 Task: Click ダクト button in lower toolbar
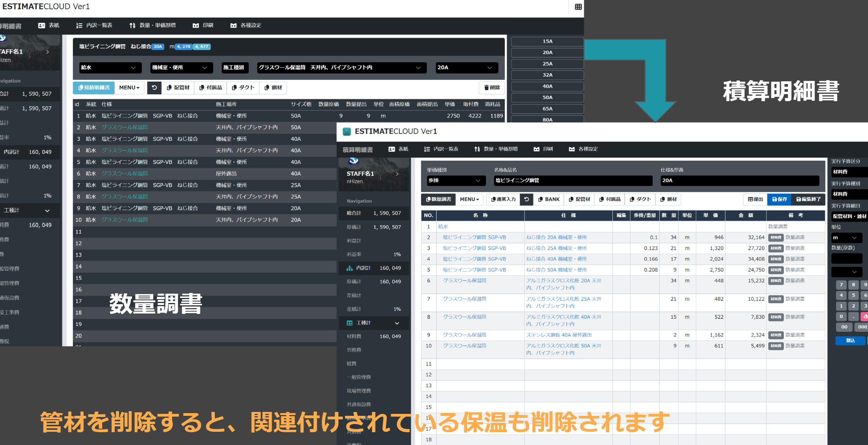click(x=640, y=199)
